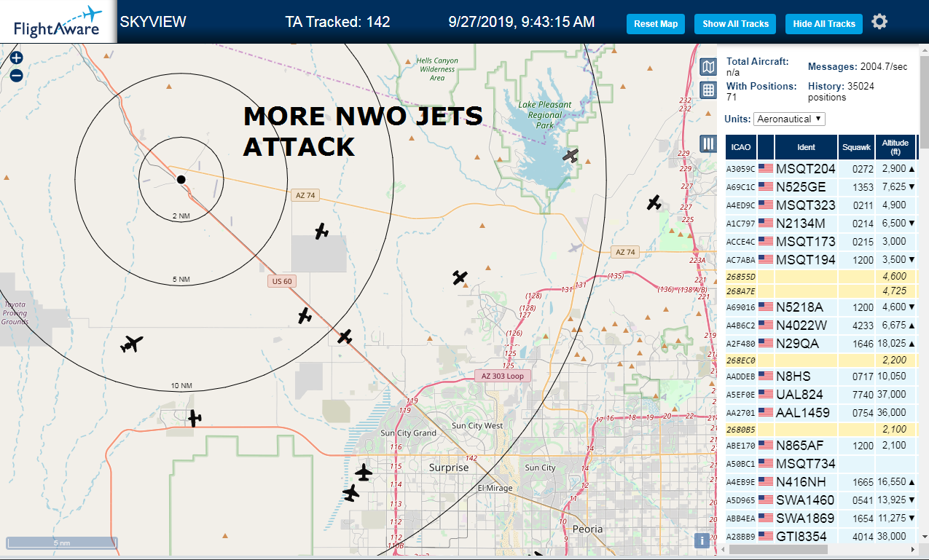
Task: Select the N8HS aircraft row
Action: [821, 376]
